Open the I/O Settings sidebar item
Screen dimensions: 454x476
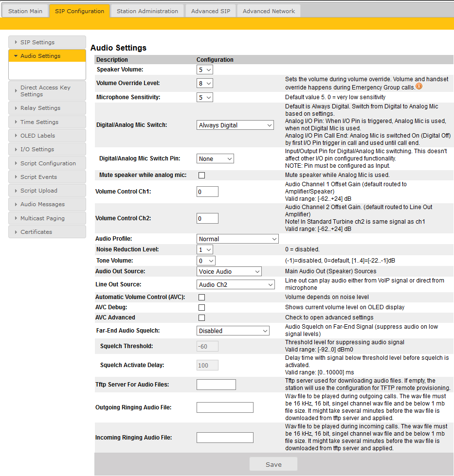pyautogui.click(x=47, y=149)
